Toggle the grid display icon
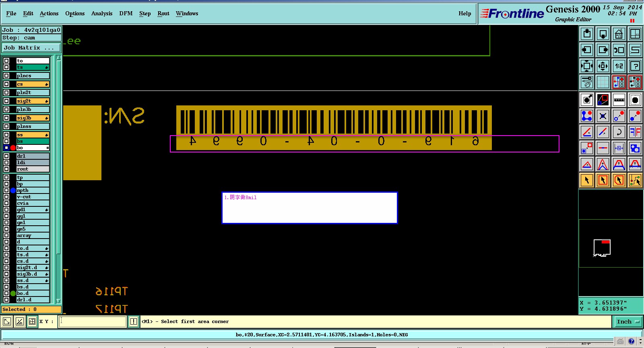 tap(603, 82)
